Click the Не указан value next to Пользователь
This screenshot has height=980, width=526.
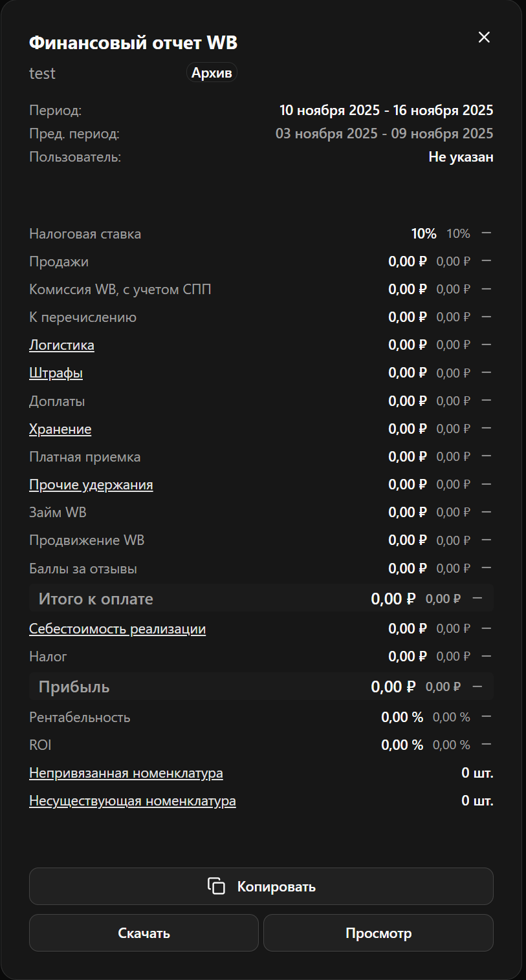click(461, 156)
